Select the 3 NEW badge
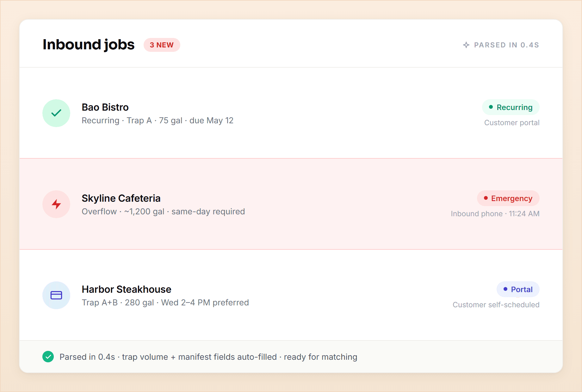The height and width of the screenshot is (392, 582). click(162, 45)
